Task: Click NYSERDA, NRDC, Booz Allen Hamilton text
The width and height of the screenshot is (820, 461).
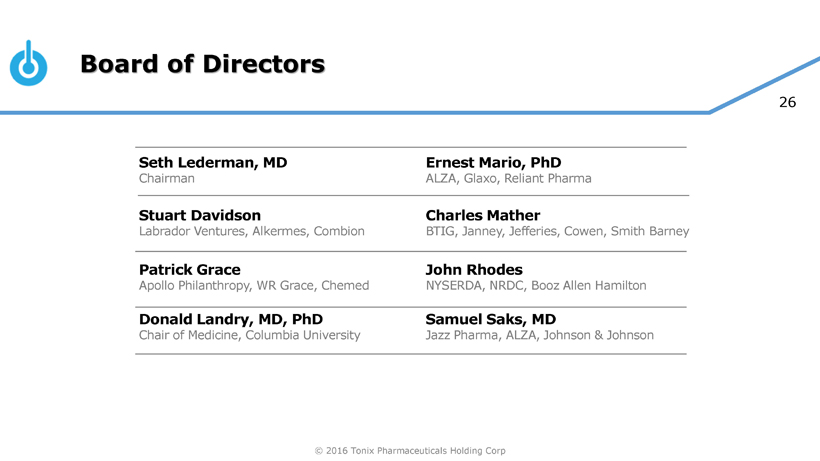Action: coord(536,286)
